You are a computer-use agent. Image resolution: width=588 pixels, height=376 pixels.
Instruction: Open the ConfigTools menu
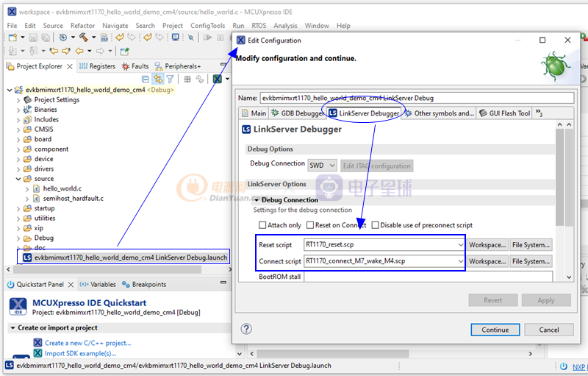click(207, 26)
